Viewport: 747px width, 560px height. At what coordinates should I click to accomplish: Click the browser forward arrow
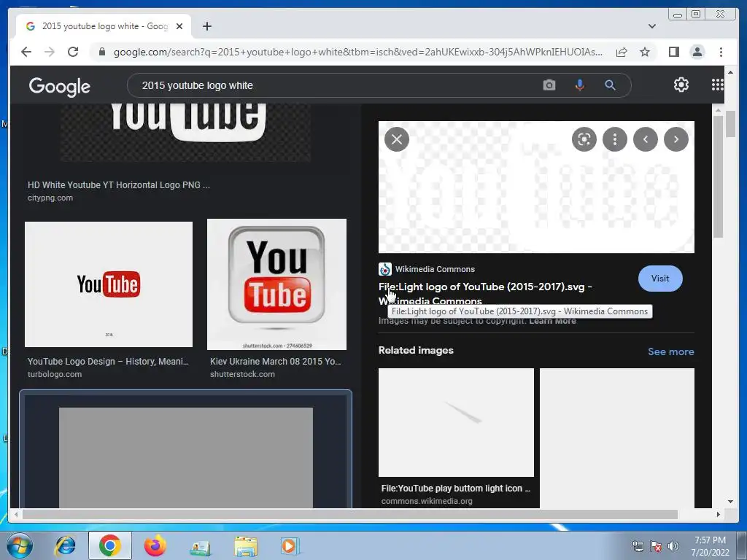(x=50, y=52)
